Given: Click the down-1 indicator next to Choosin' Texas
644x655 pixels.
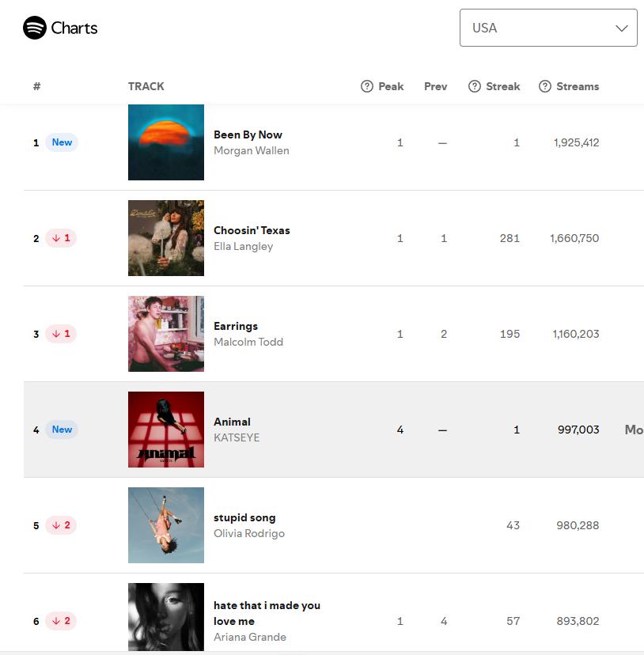Looking at the screenshot, I should (x=61, y=237).
